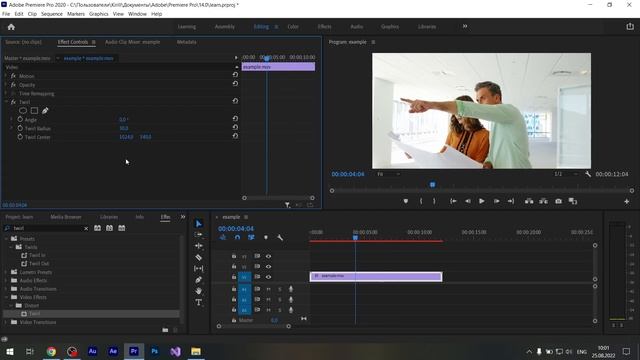Expand the Audio Effects folder
The width and height of the screenshot is (640, 360).
[x=6, y=280]
